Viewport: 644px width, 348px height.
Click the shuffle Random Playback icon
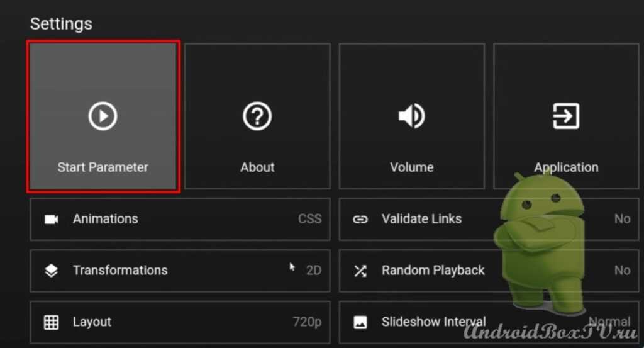(360, 271)
